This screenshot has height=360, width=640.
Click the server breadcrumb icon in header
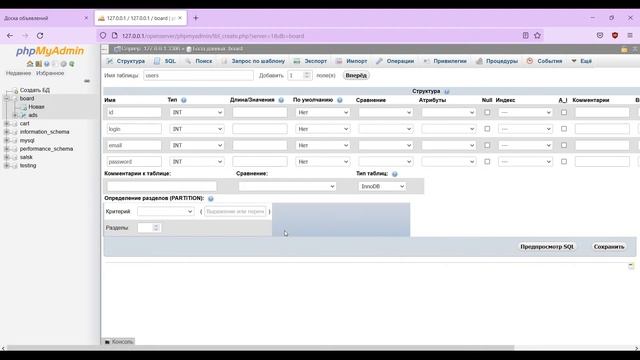click(117, 49)
